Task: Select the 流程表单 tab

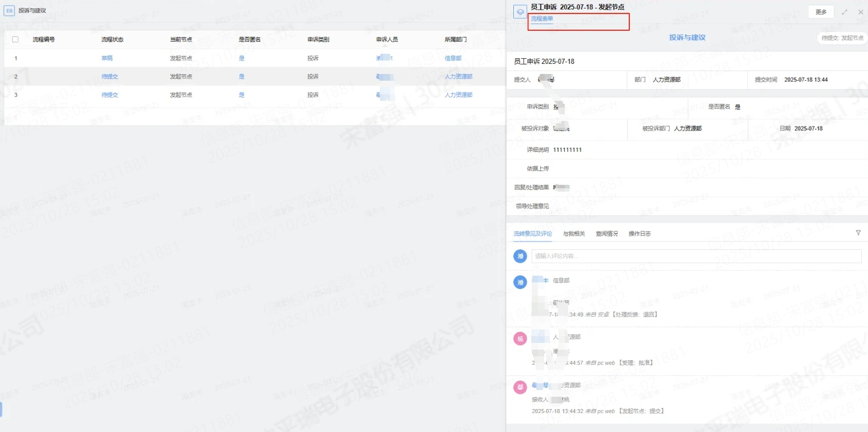Action: point(542,19)
